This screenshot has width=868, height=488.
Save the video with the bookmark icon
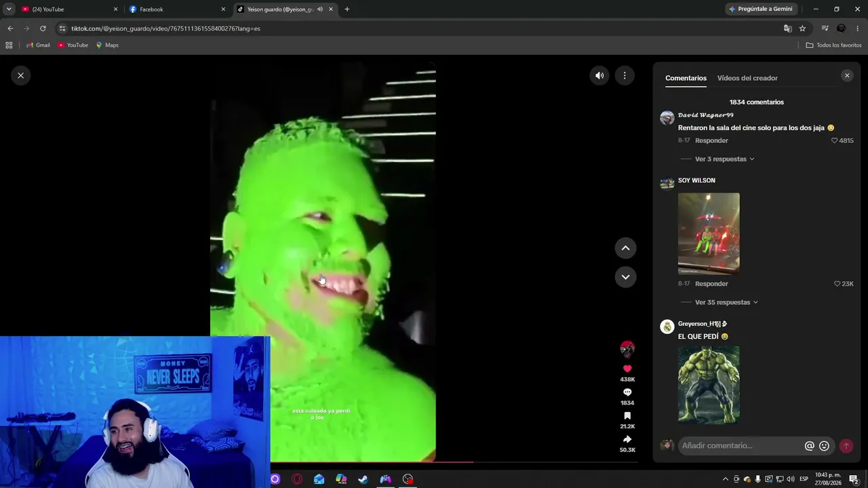[627, 416]
